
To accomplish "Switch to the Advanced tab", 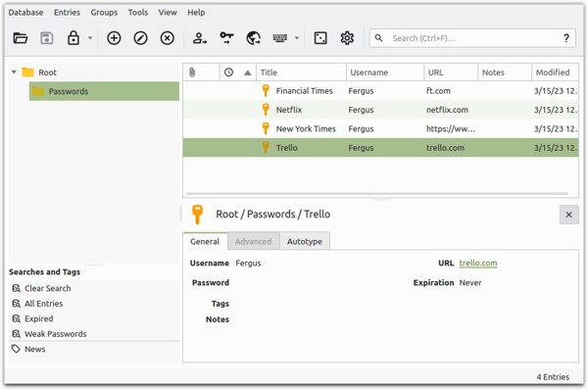I will click(x=253, y=241).
